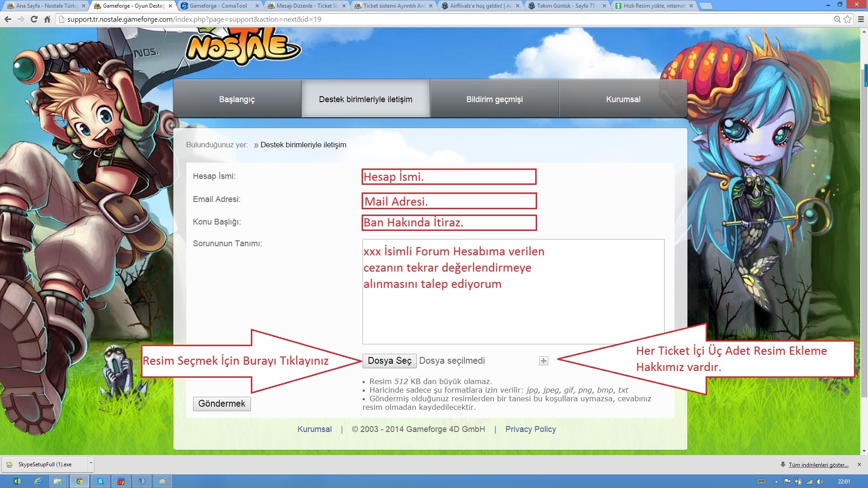
Task: Open the Bildirim geçmişi tab
Action: tap(495, 99)
